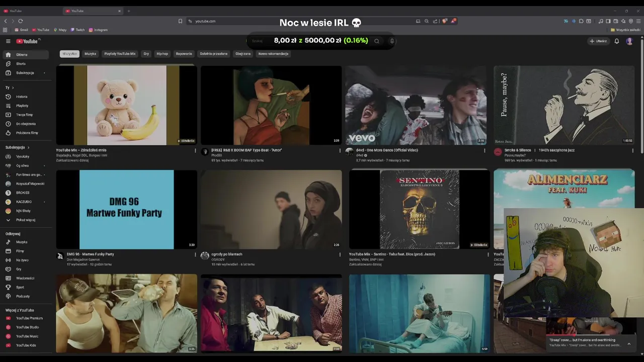Open options for d4vd One More Dance
This screenshot has height=362, width=644.
485,150
